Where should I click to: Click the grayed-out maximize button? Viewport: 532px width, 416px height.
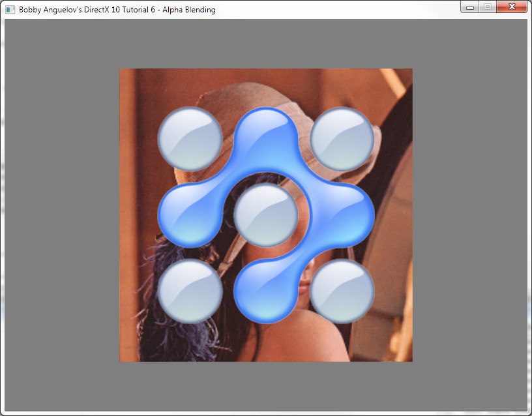[487, 7]
